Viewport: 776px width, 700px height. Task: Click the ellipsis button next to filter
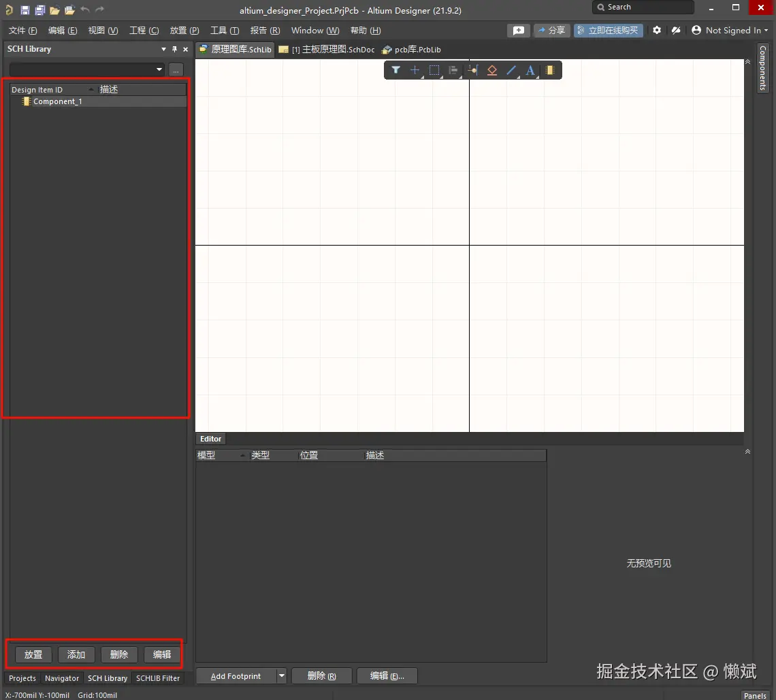(x=176, y=70)
